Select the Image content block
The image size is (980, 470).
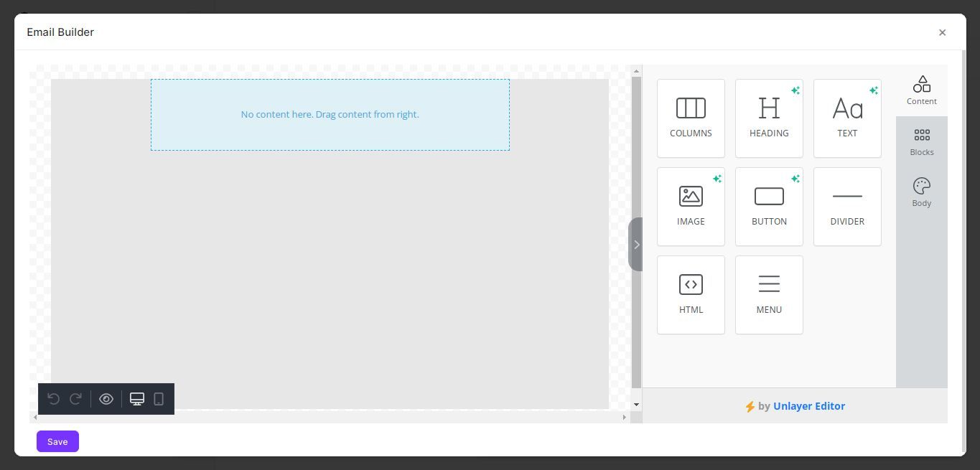coord(690,205)
